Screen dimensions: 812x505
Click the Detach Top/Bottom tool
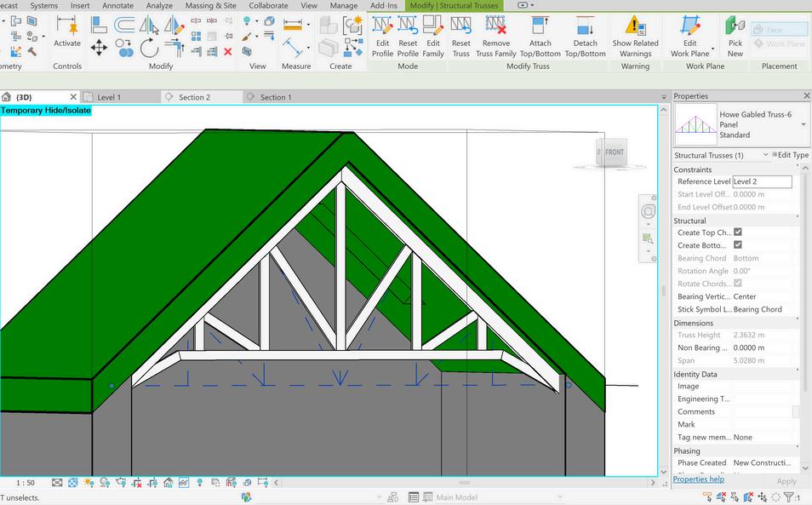[586, 37]
